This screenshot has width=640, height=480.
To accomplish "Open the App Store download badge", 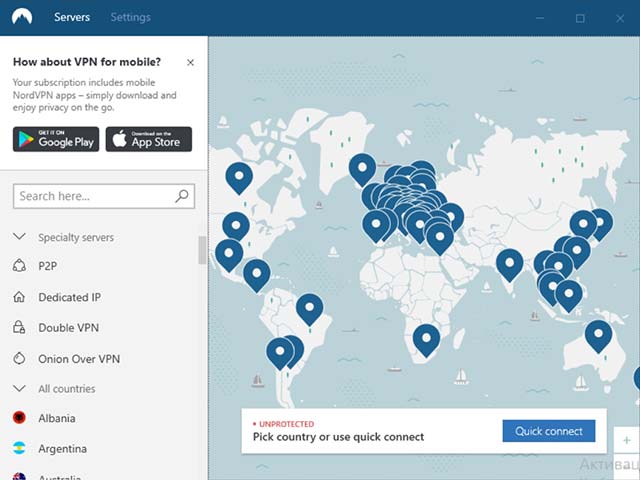I will tap(149, 139).
